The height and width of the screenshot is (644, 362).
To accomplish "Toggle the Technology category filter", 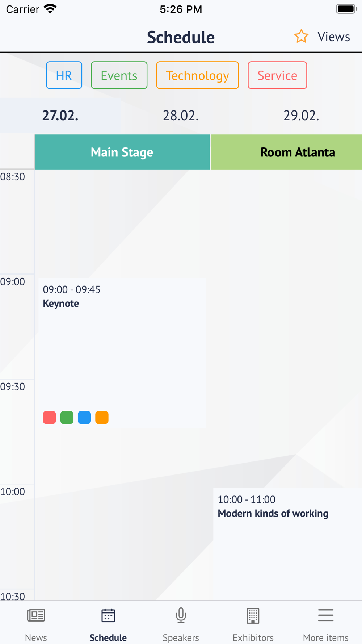I will (x=198, y=75).
